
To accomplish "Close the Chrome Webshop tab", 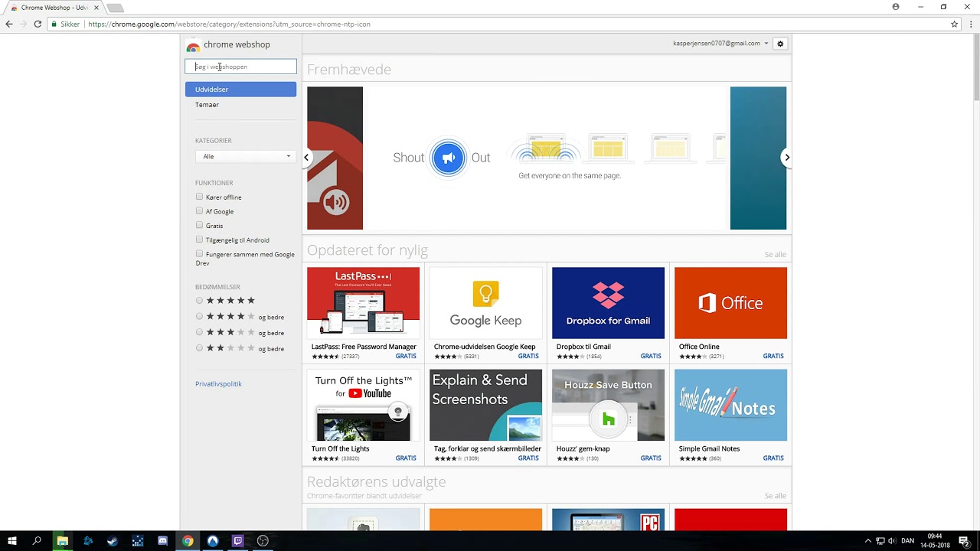I will (96, 8).
